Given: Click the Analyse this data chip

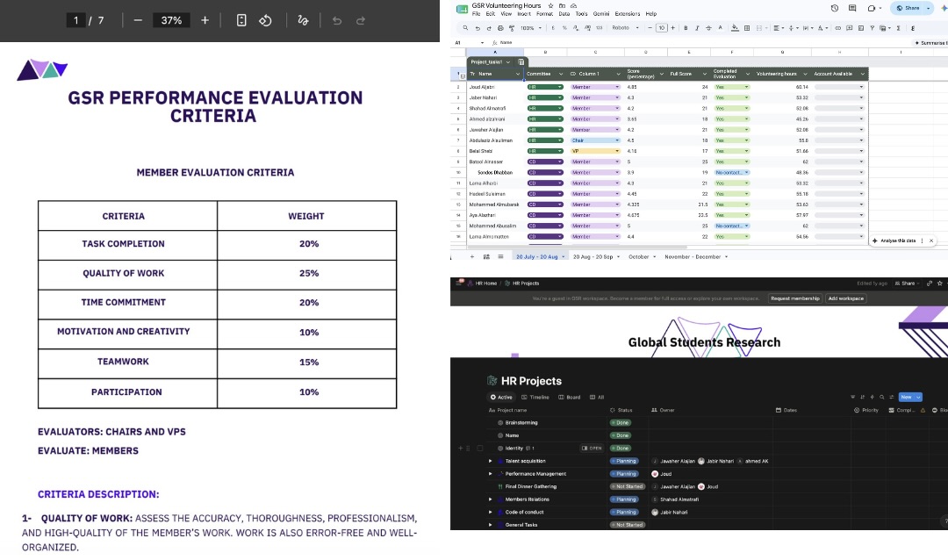Looking at the screenshot, I should 898,241.
